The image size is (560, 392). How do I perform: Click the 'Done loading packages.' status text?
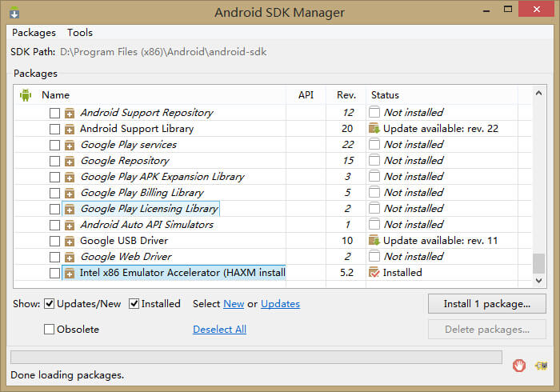pos(67,375)
